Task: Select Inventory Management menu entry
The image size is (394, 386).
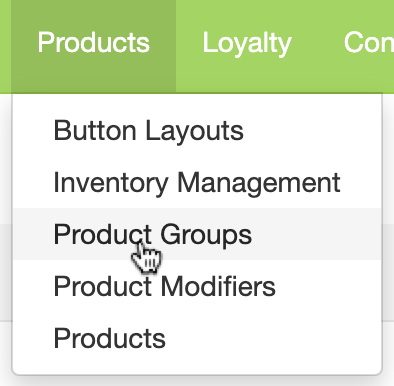Action: click(197, 182)
